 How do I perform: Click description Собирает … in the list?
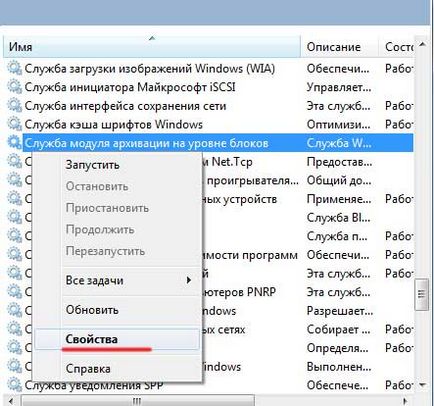coord(338,330)
